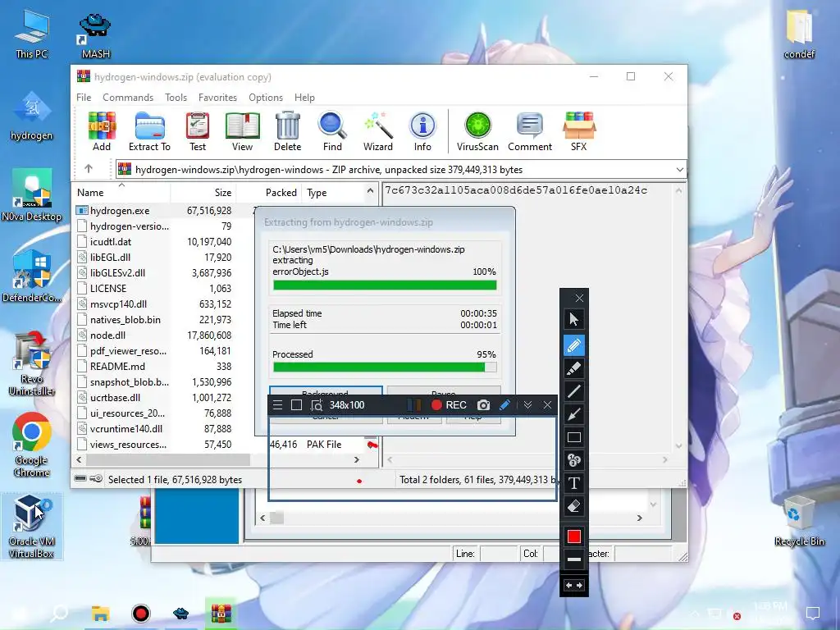Viewport: 840px width, 630px height.
Task: Open Recycle Bin on desktop
Action: [799, 521]
